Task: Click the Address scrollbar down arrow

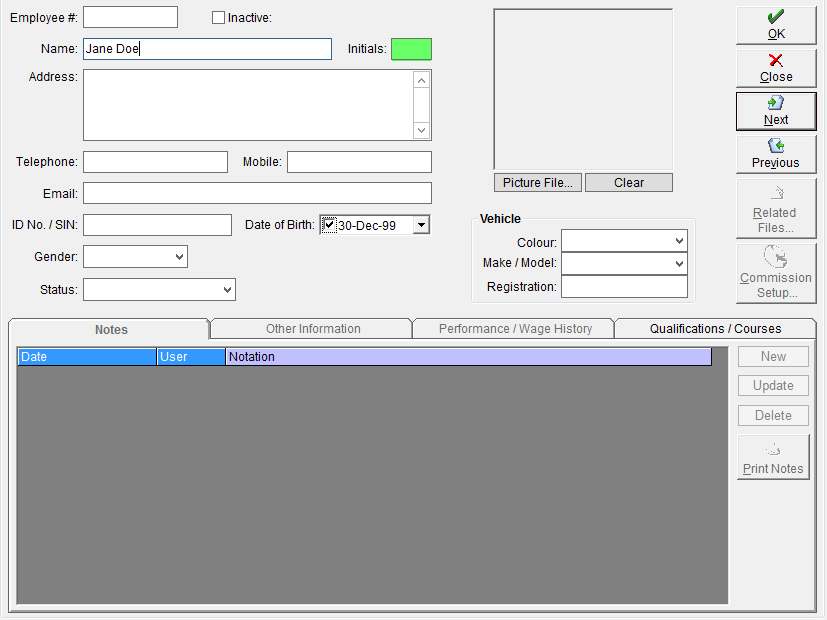Action: point(421,130)
